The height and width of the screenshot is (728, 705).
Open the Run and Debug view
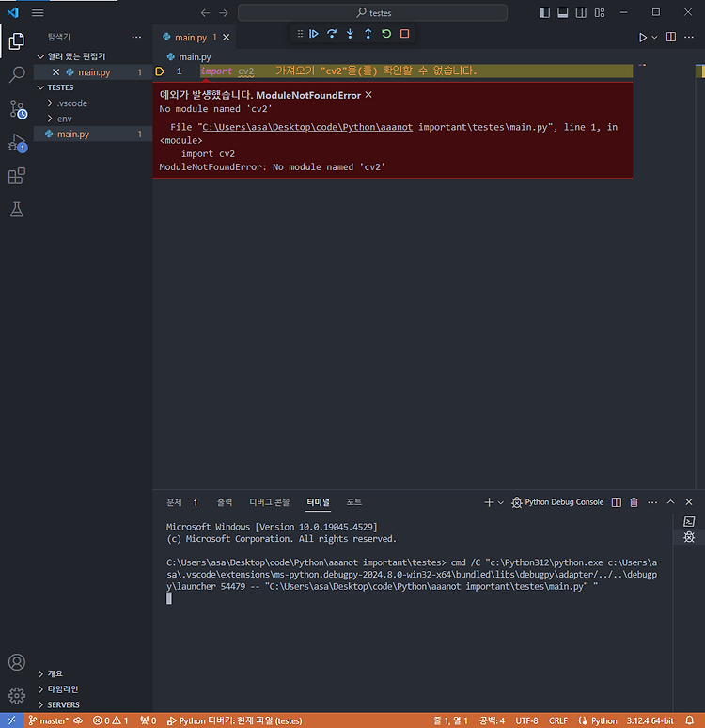[17, 143]
